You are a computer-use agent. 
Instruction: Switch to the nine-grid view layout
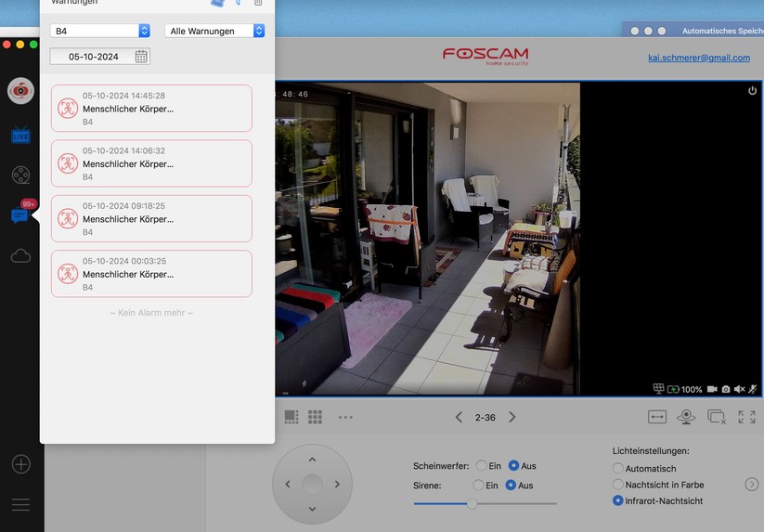315,417
